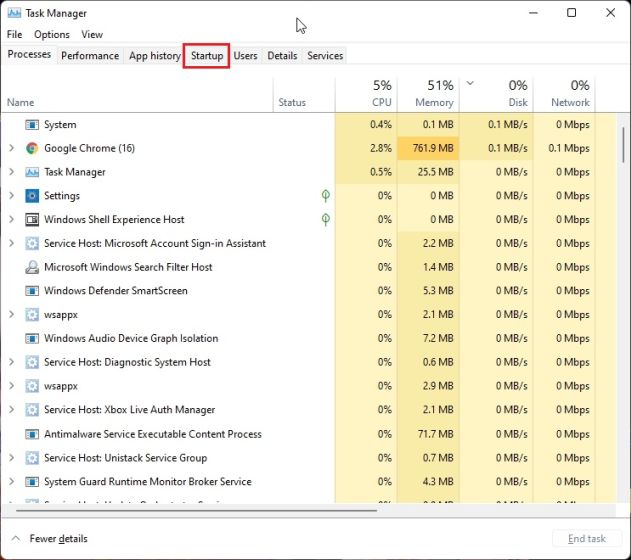Open the File menu
The image size is (631, 560).
coord(14,35)
